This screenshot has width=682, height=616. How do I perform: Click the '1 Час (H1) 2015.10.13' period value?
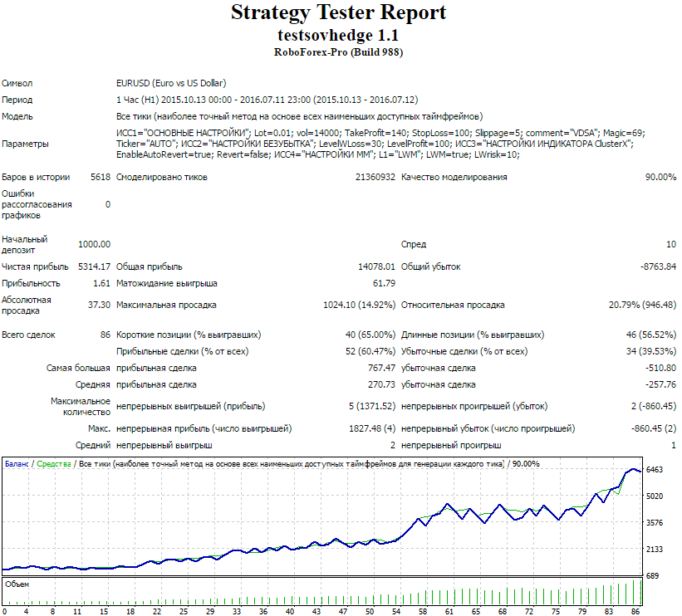pos(267,100)
